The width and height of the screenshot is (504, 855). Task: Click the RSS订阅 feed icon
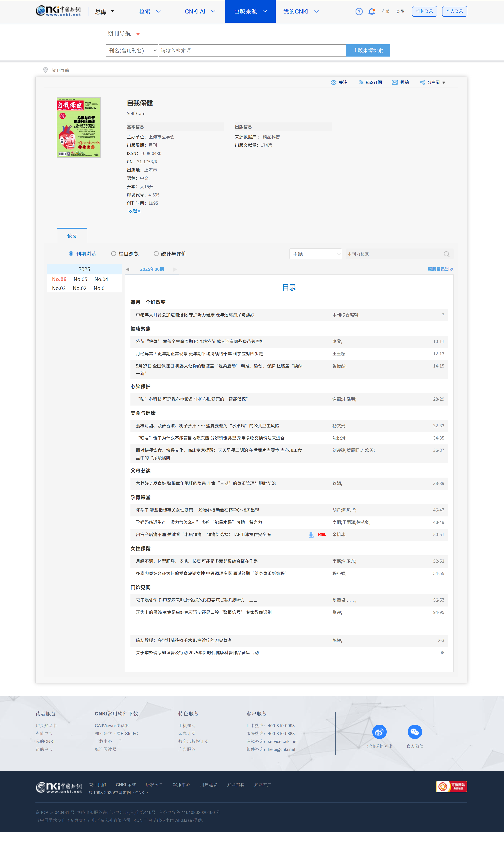[361, 83]
